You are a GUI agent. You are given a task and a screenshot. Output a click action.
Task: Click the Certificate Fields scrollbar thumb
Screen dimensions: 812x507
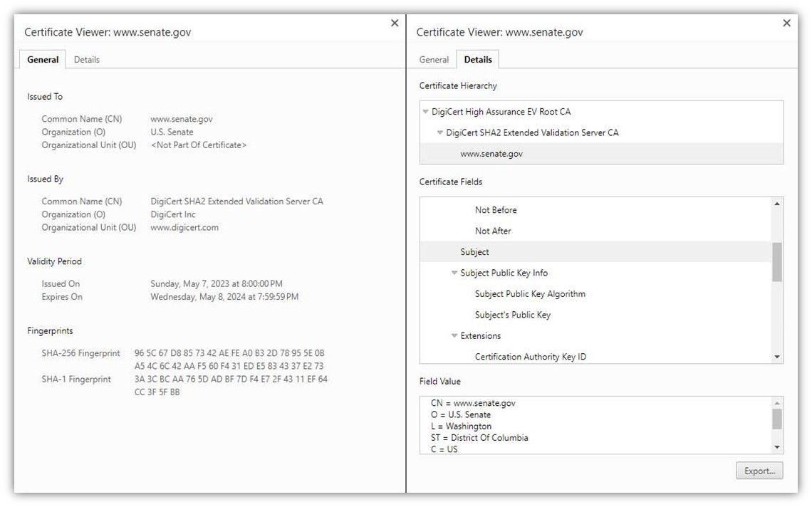(776, 261)
